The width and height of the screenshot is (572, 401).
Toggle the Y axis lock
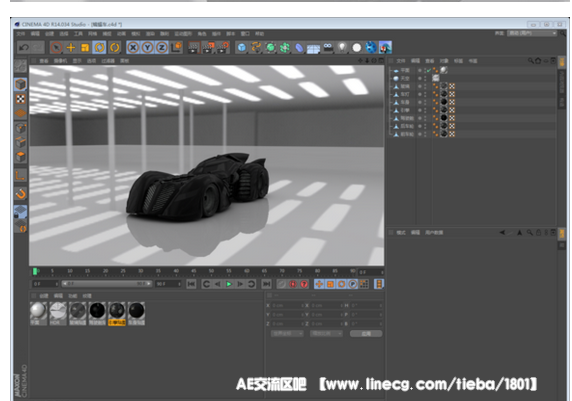(x=147, y=48)
